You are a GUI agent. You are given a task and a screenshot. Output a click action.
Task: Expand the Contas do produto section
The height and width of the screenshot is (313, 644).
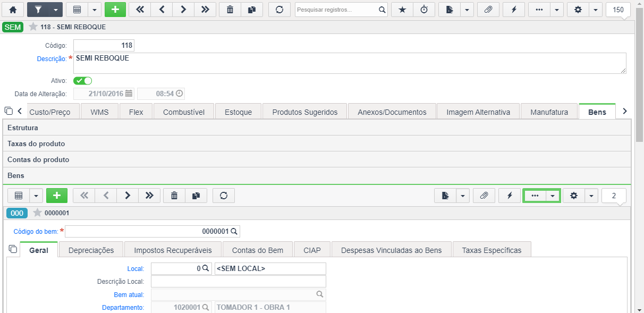tap(317, 159)
